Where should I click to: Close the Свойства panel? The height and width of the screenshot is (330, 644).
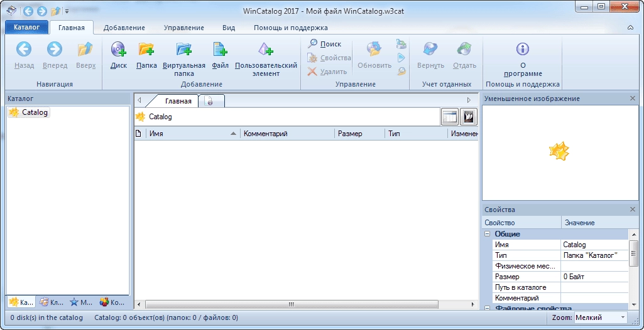point(633,210)
